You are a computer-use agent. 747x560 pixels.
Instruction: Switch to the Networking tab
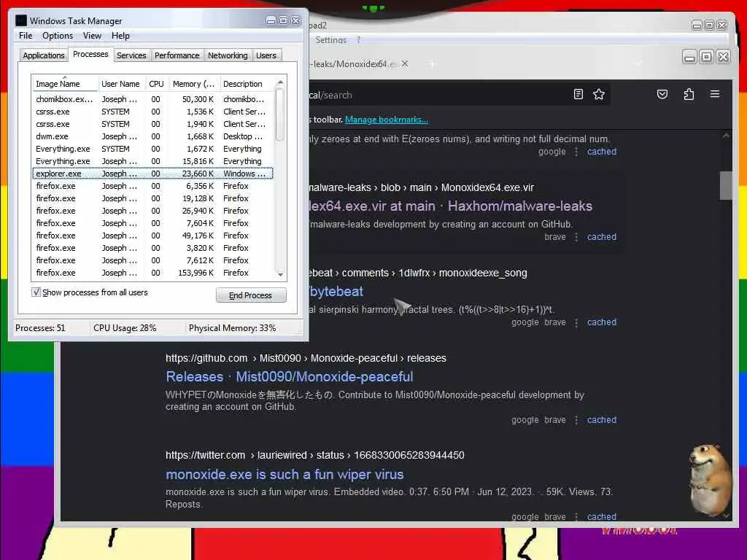[x=228, y=55]
